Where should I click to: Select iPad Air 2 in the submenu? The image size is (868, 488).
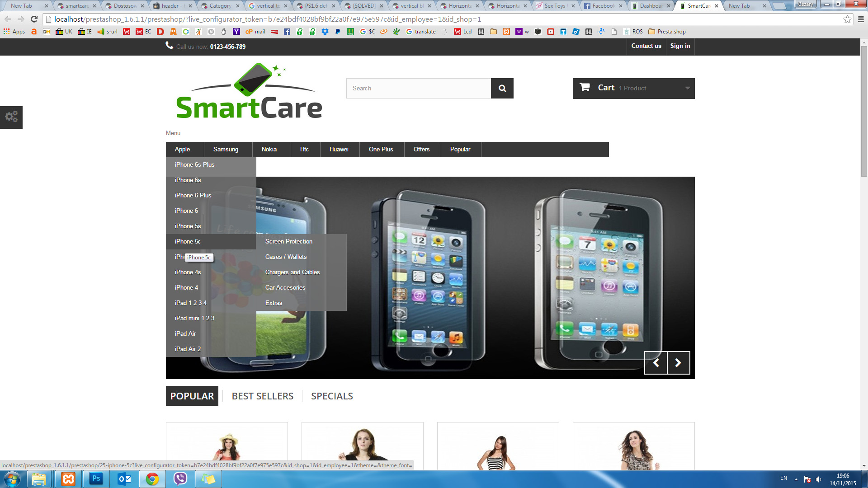211,349
